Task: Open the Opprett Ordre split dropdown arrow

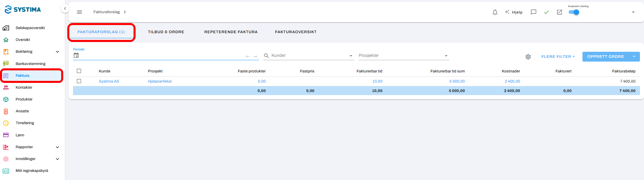Action: (x=634, y=57)
